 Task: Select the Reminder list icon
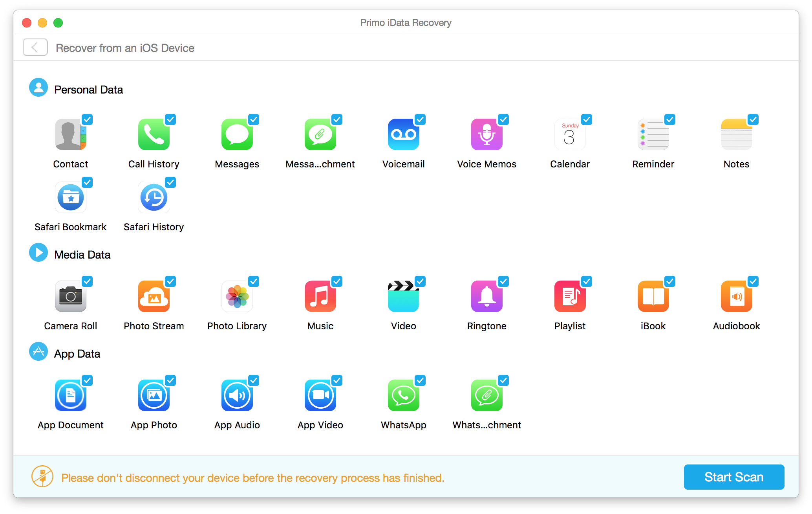point(653,134)
